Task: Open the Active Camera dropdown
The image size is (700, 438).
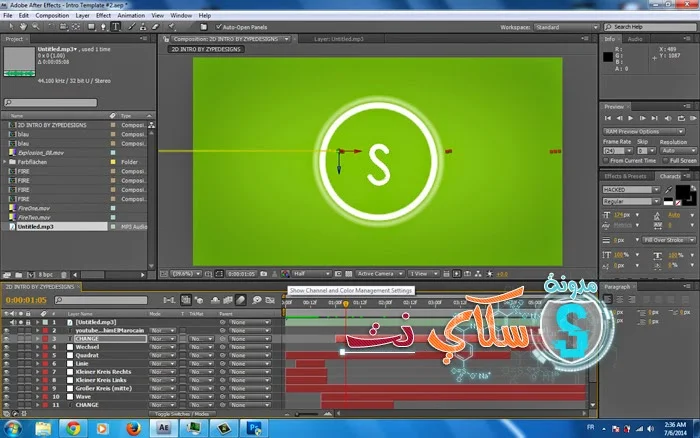Action: [x=379, y=274]
